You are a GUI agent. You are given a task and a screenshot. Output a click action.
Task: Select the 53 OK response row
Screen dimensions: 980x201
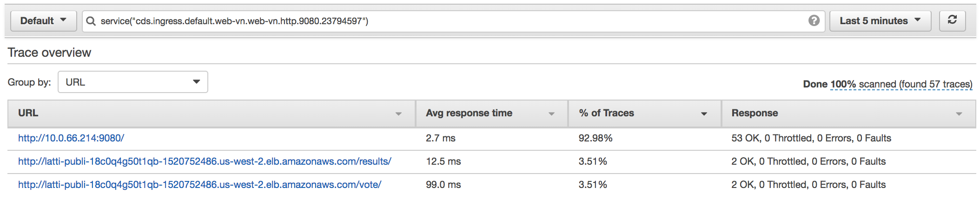tap(492, 138)
